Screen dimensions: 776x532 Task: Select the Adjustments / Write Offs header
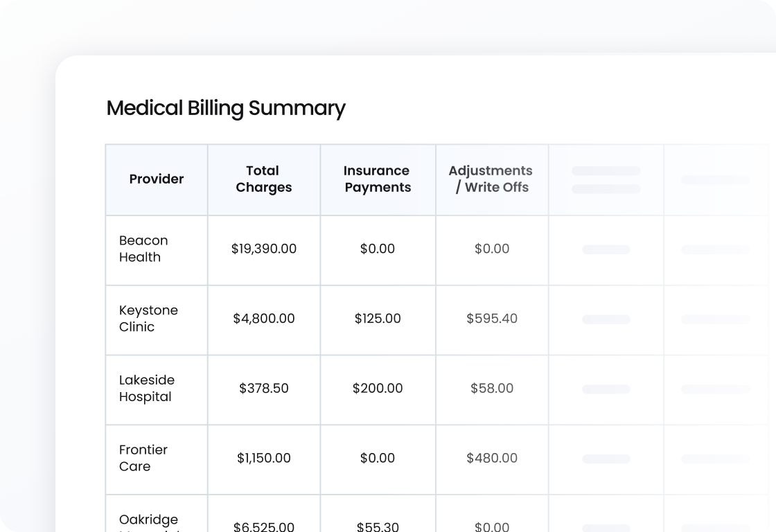[491, 179]
